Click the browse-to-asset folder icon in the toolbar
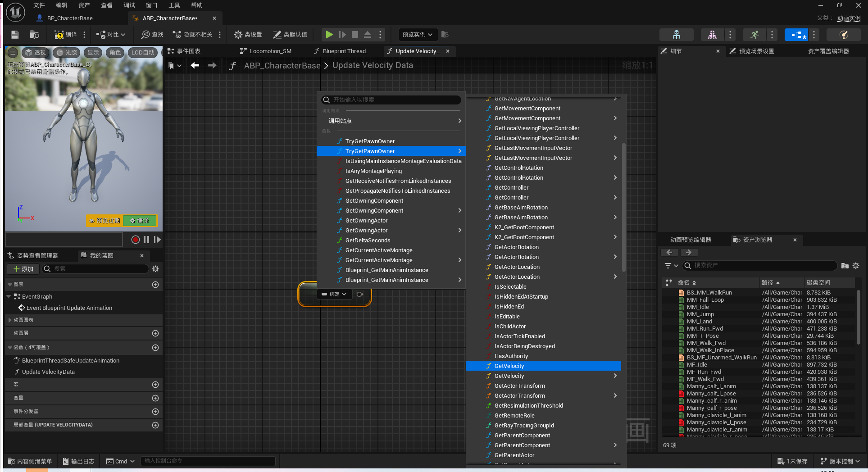This screenshot has height=472, width=868. pos(34,35)
